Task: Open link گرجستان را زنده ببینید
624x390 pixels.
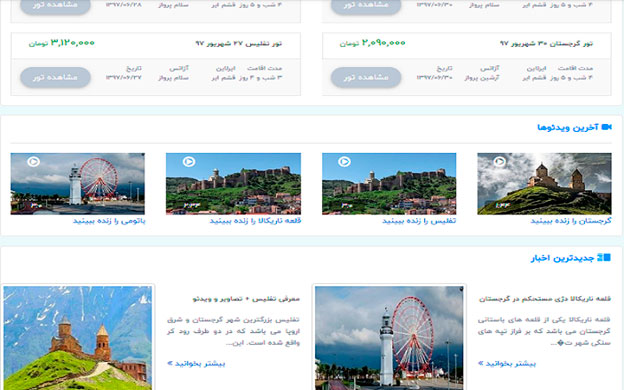Action: 571,221
